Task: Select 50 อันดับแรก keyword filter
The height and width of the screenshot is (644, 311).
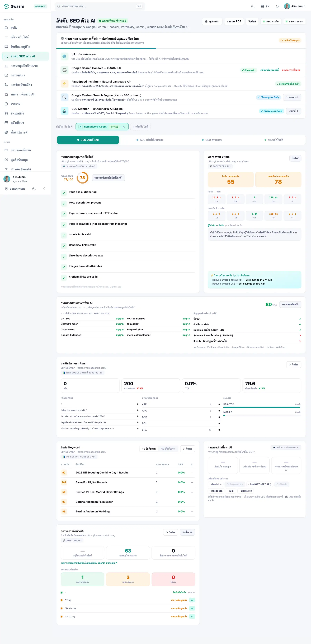Action: (x=168, y=449)
